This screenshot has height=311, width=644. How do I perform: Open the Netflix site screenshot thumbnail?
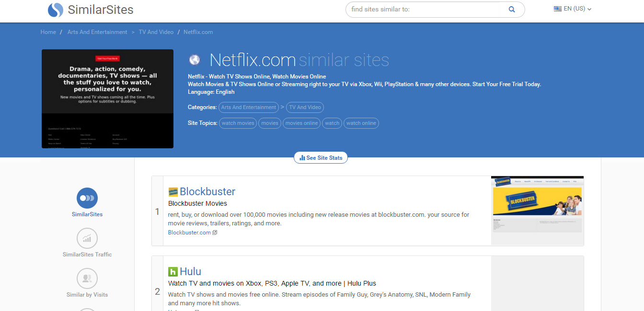(107, 99)
